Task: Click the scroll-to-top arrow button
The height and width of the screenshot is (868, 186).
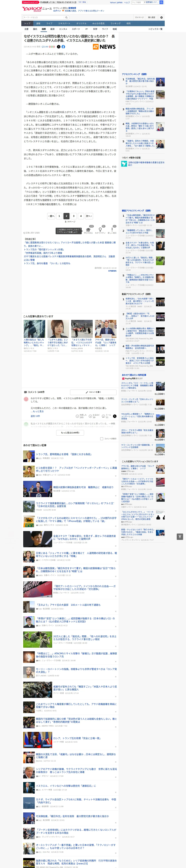Action: 180,536
